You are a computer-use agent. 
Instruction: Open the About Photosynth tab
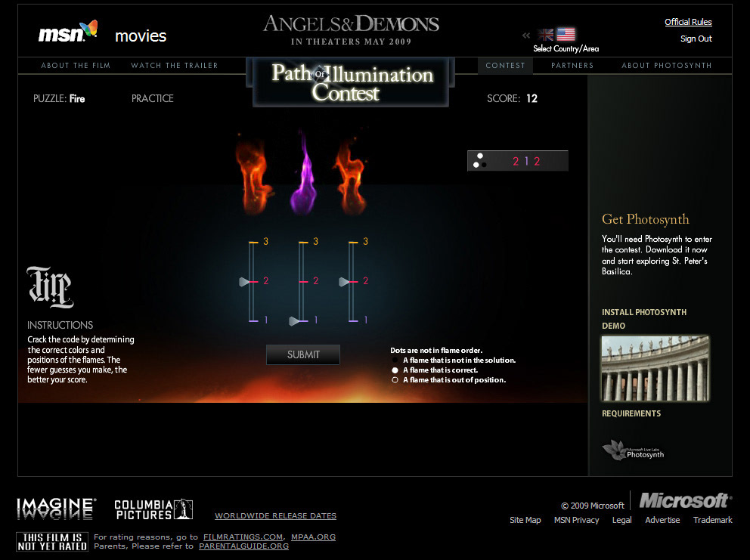click(x=666, y=66)
